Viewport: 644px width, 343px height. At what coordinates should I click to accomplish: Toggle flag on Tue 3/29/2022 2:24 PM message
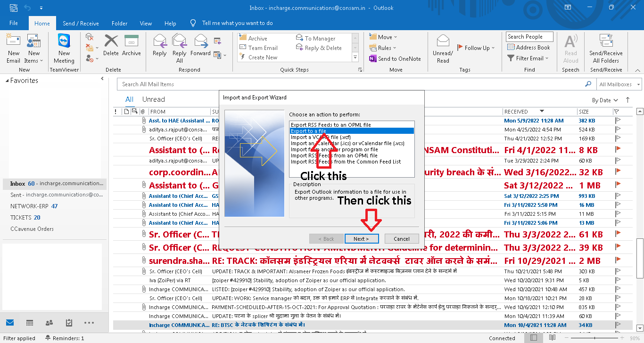click(618, 161)
